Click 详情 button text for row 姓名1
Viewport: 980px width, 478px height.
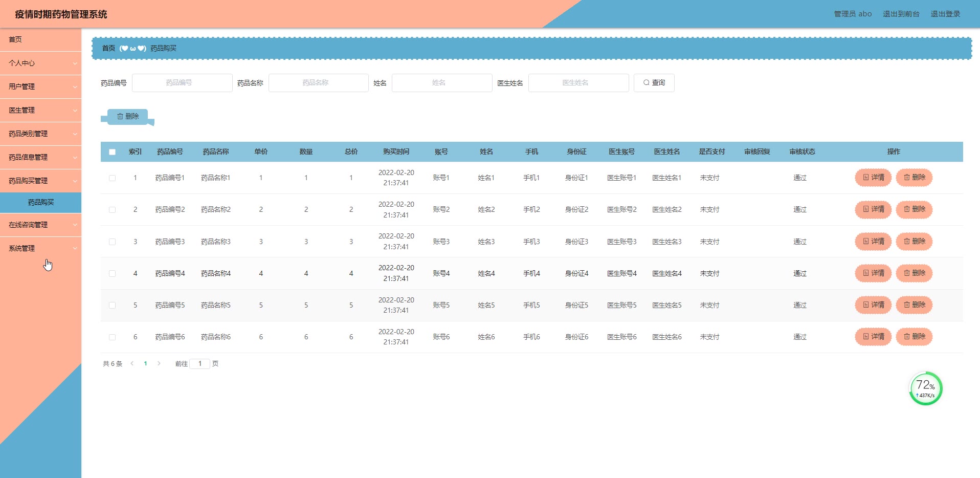point(878,178)
